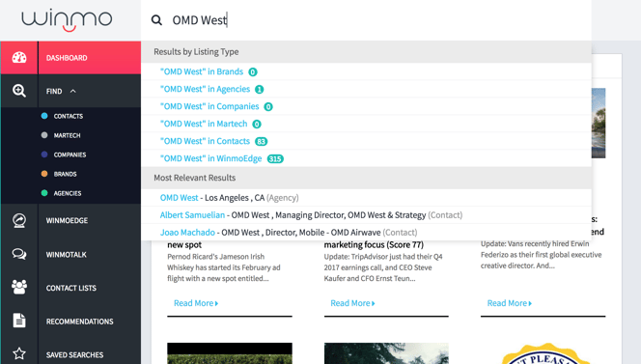The width and height of the screenshot is (641, 364).
Task: Click the gray dot beside Martech
Action: click(x=44, y=135)
